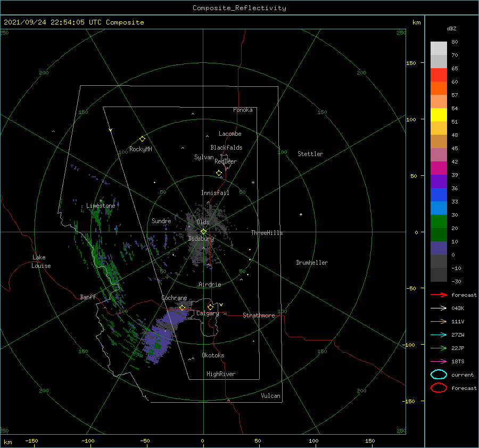The image size is (479, 448).
Task: Click the RedDeer city label
Action: [x=226, y=161]
